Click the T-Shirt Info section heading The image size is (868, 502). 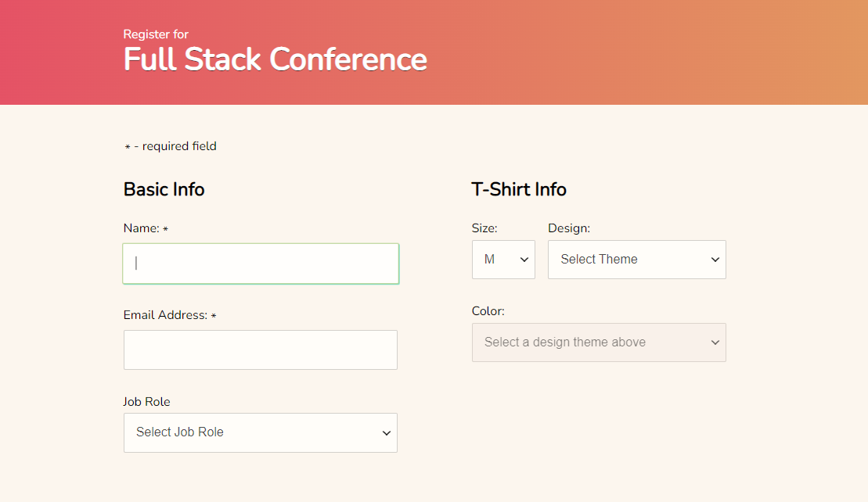point(519,189)
